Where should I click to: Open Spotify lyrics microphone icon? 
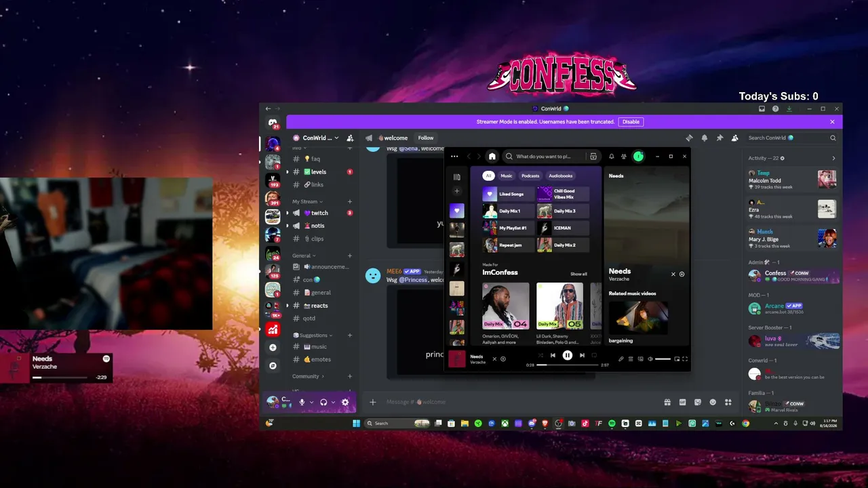(621, 359)
